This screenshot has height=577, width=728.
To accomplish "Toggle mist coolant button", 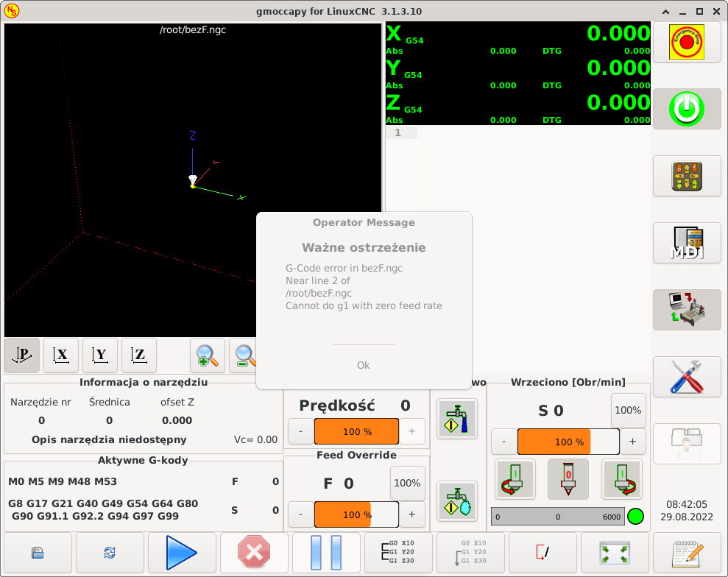I will click(x=457, y=501).
